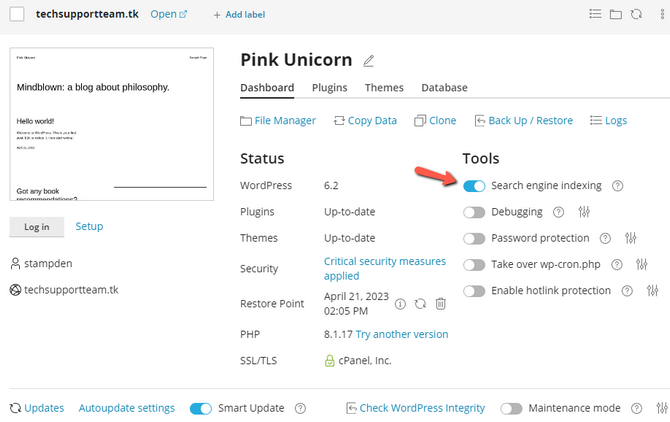Show restore point info icon
This screenshot has width=670, height=422.
(x=400, y=303)
